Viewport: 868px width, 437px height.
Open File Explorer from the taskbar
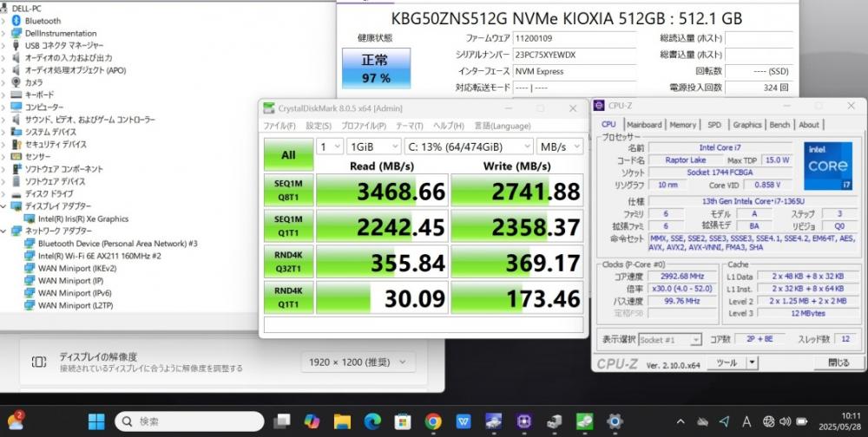pos(342,421)
